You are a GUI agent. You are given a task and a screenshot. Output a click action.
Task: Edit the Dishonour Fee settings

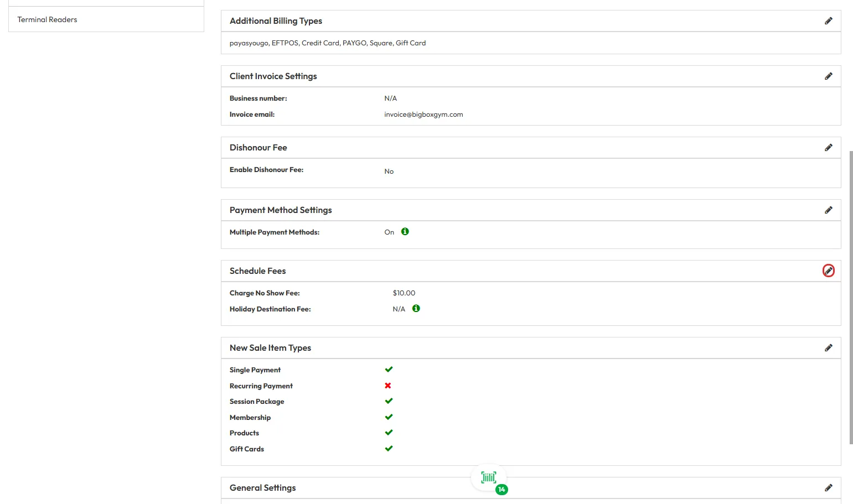click(828, 148)
